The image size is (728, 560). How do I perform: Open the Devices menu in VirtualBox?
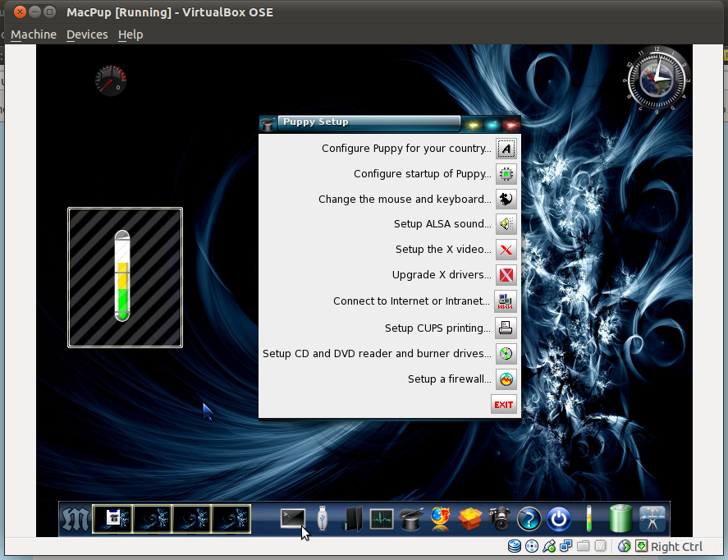(86, 34)
